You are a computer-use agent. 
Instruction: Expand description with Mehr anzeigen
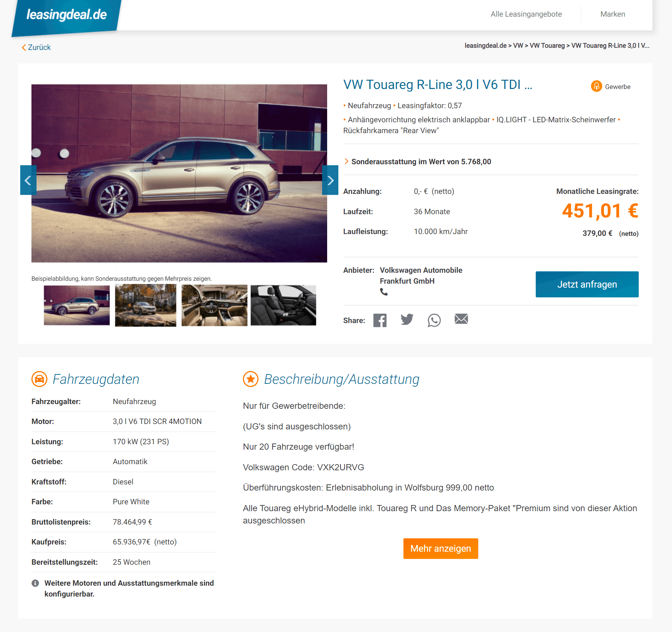[441, 548]
